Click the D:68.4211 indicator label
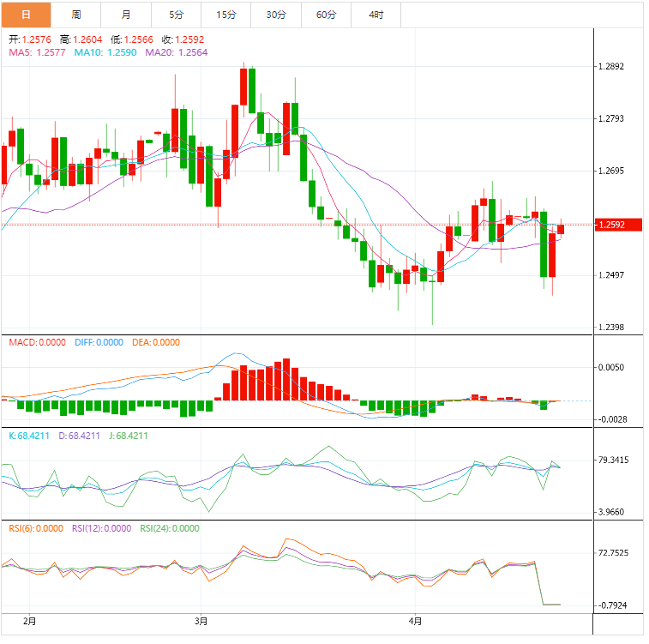The width and height of the screenshot is (649, 644). (x=79, y=436)
